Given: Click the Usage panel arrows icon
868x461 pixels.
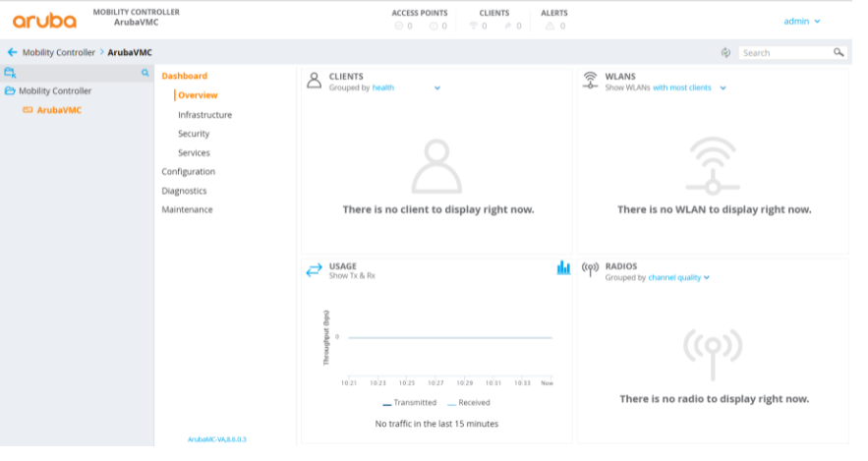Looking at the screenshot, I should click(314, 270).
